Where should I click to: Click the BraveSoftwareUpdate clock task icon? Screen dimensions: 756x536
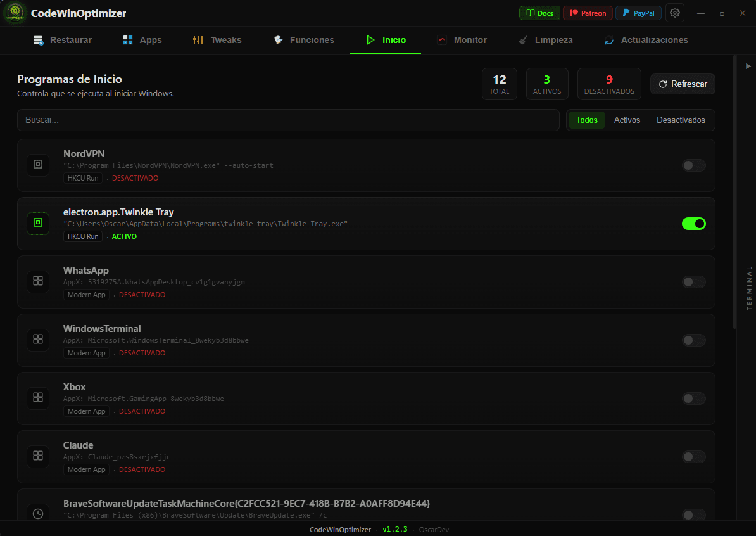click(x=38, y=514)
